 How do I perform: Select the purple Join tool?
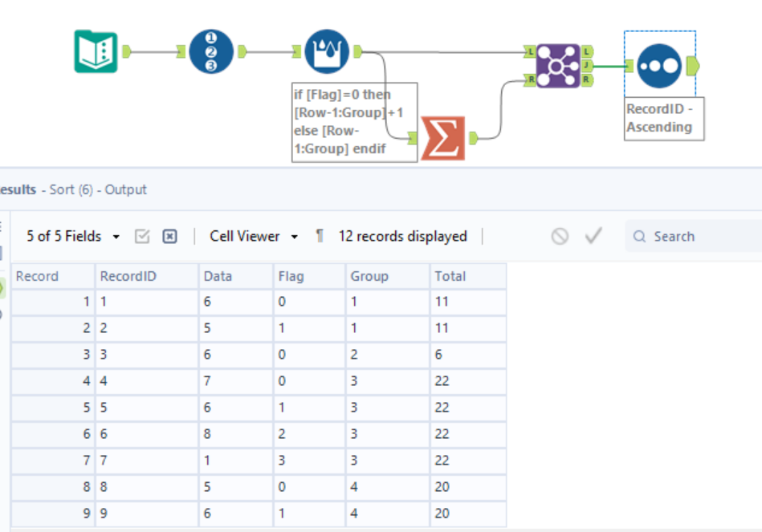point(557,65)
